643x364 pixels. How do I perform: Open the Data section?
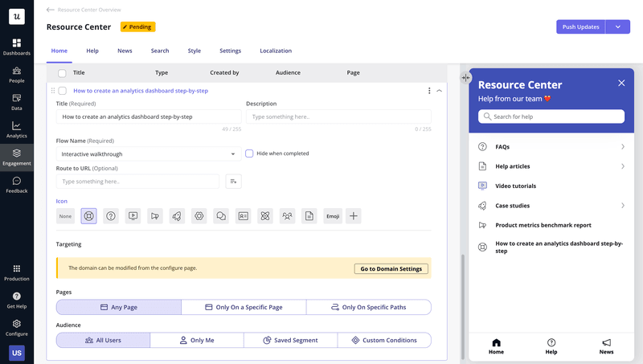coord(16,102)
